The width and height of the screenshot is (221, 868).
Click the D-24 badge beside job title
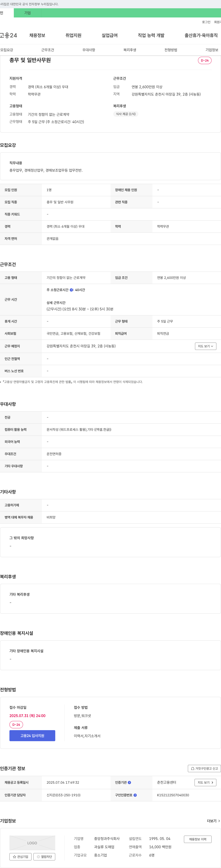[205, 60]
